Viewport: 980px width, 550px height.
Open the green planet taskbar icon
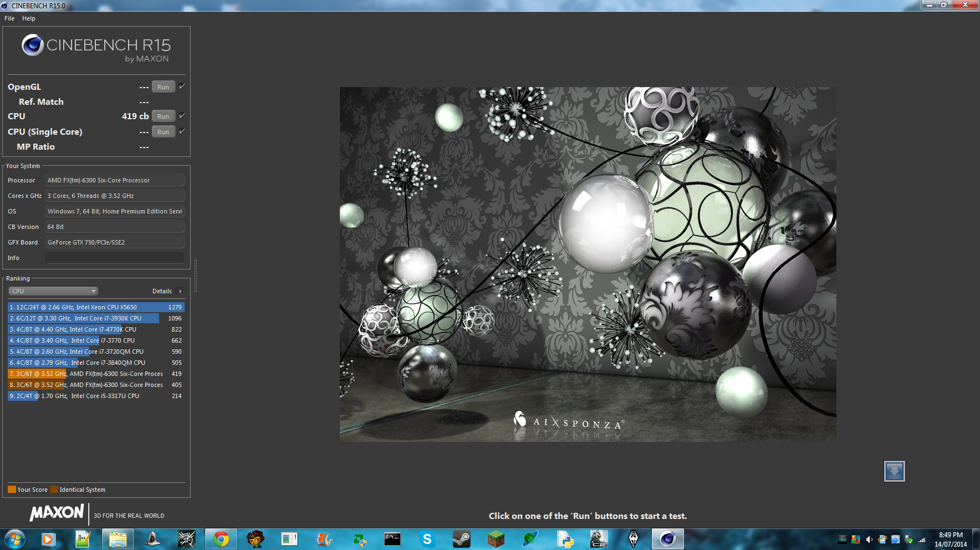coord(530,539)
